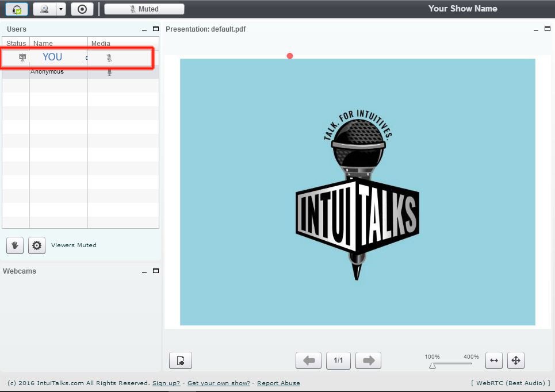
Task: Click WebRTC (Best Audio) status text
Action: click(510, 383)
